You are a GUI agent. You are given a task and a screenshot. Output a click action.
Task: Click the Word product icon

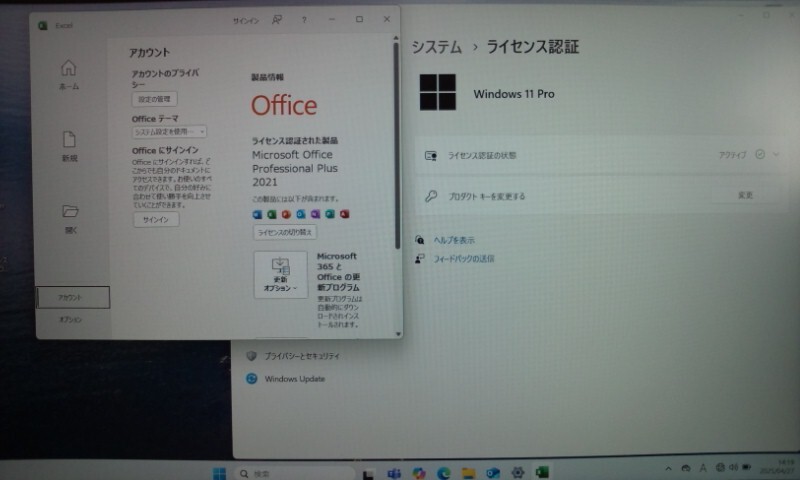tap(257, 214)
